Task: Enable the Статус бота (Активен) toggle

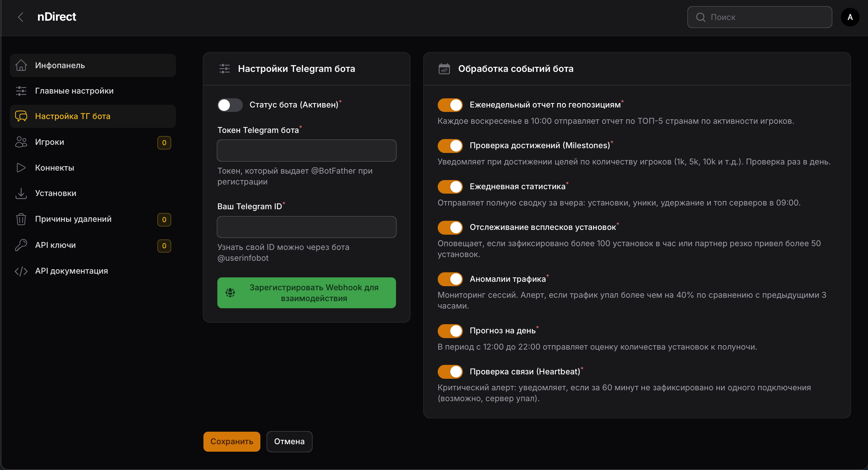Action: pos(230,105)
